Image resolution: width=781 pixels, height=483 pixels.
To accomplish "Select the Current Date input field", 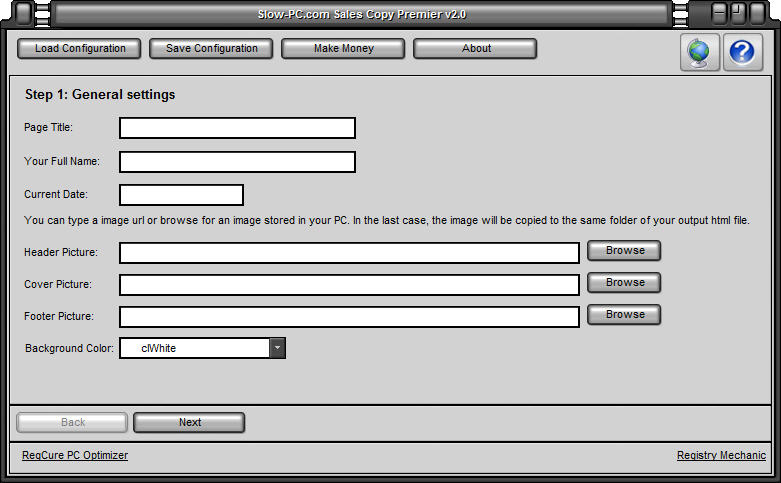I will 181,195.
